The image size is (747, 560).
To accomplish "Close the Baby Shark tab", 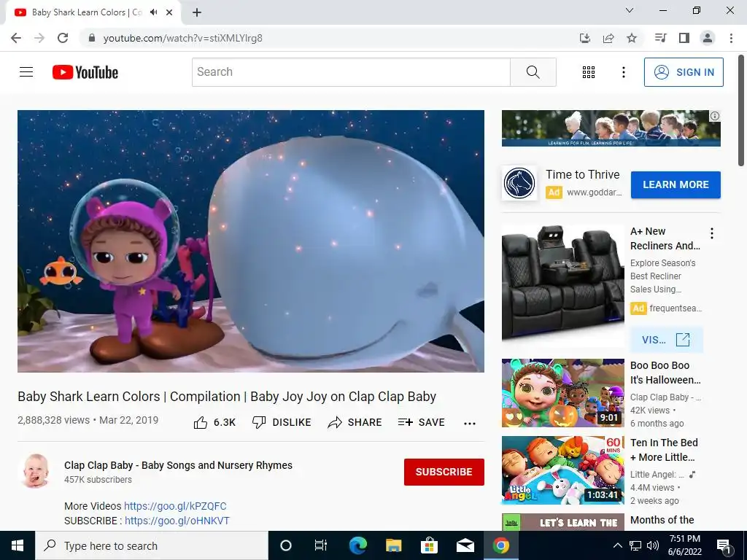I will pos(169,12).
